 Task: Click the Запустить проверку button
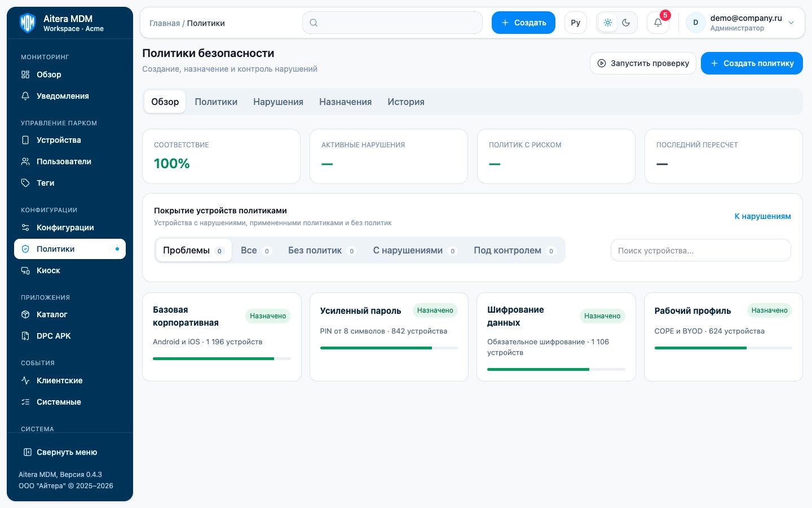point(643,63)
